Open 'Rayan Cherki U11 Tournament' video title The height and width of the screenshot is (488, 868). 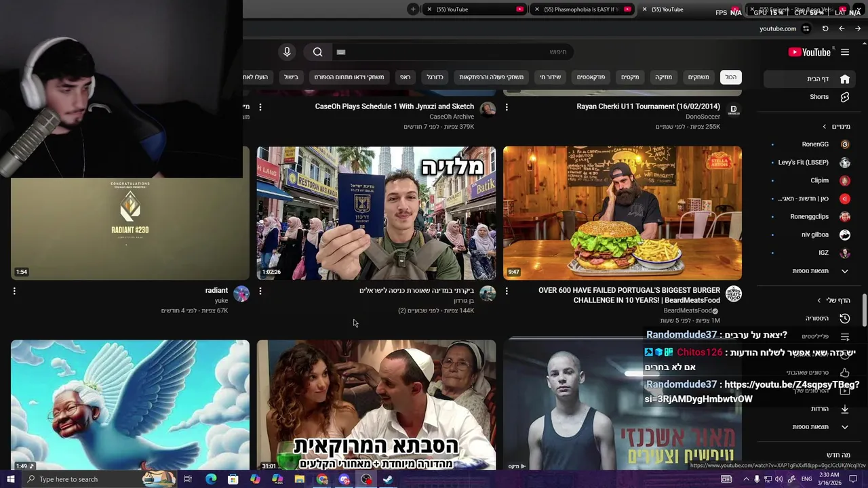(x=648, y=106)
